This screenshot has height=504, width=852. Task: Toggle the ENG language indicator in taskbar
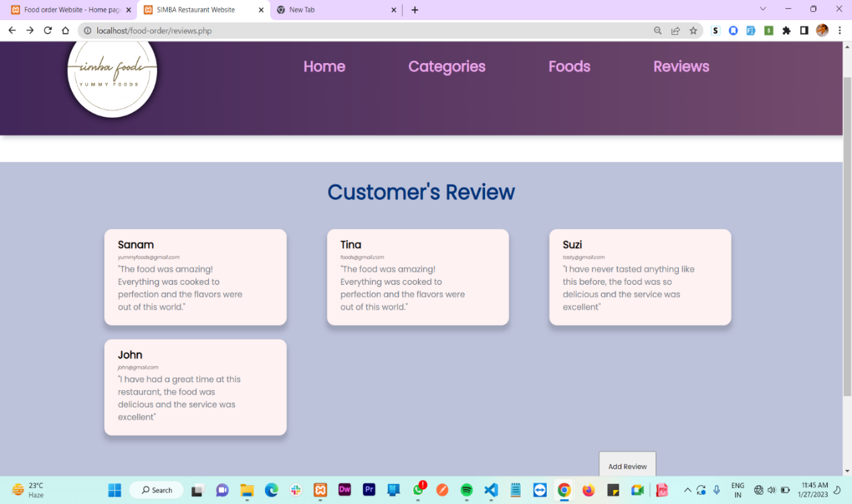pyautogui.click(x=737, y=490)
